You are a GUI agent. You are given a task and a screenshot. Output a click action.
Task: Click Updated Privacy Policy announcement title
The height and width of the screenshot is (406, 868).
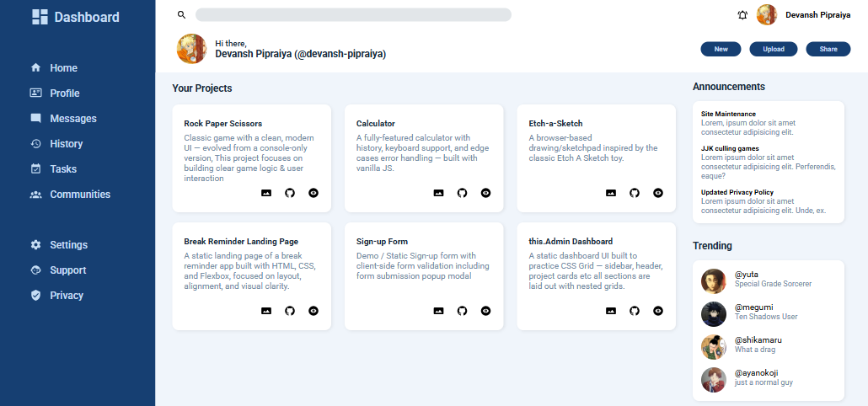(737, 193)
